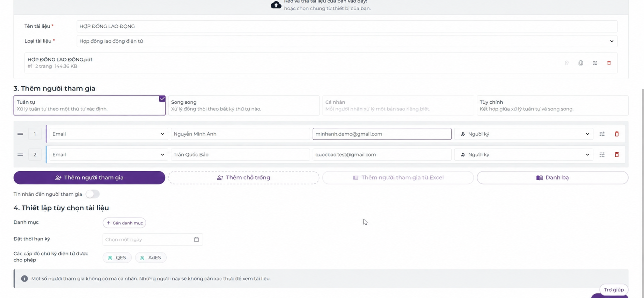The width and height of the screenshot is (644, 298).
Task: Click Thêm người tham gia button
Action: (89, 177)
